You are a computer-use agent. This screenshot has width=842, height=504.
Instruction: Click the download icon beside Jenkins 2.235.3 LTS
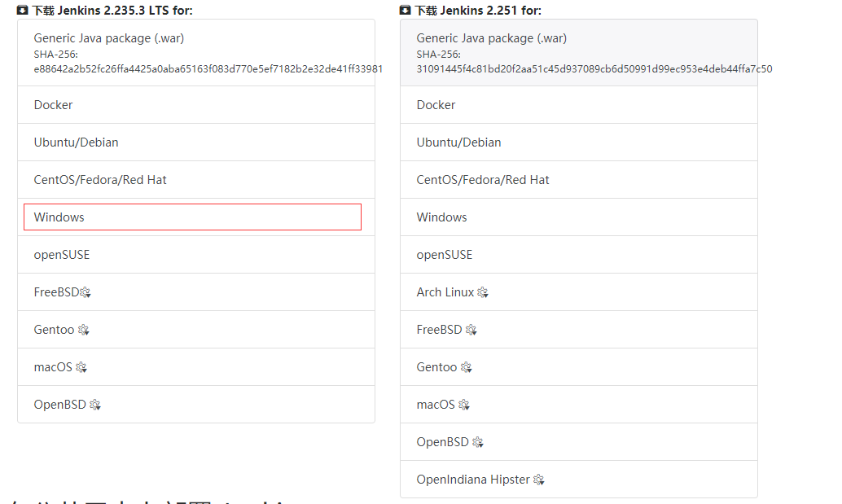[22, 11]
